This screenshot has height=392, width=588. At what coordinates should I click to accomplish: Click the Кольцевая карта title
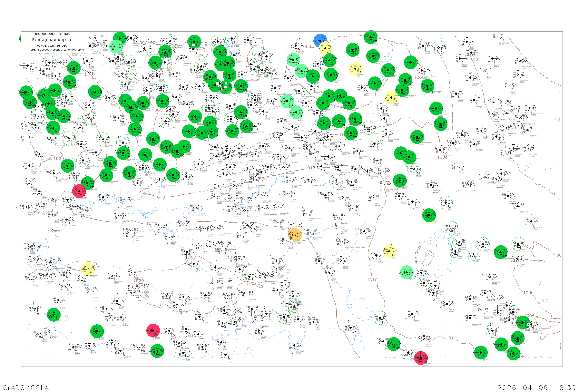[x=51, y=40]
